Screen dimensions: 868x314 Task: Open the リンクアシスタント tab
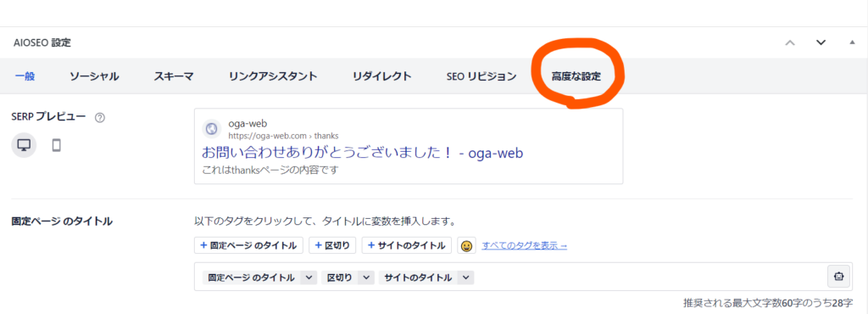point(273,76)
